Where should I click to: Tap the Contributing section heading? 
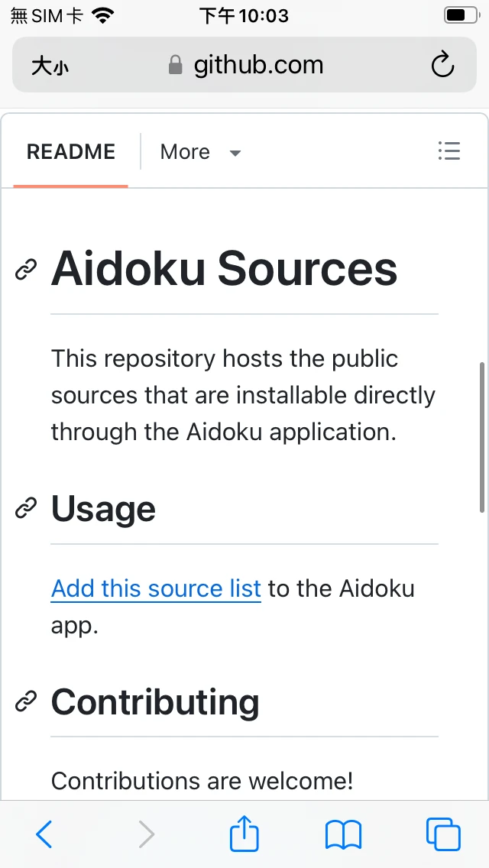155,701
